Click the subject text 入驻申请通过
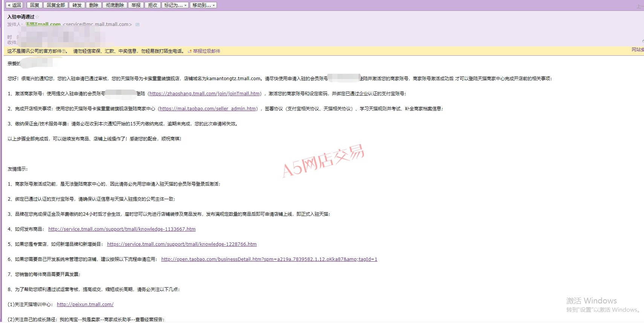The image size is (644, 323). pos(21,17)
